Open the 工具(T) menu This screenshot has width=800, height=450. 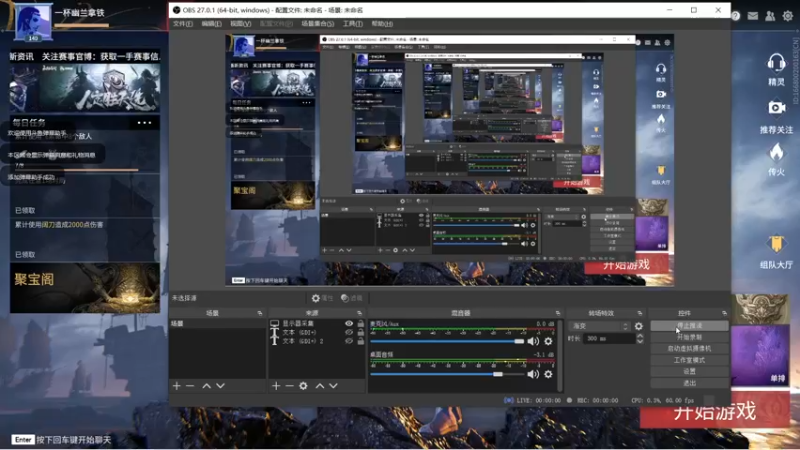(353, 24)
